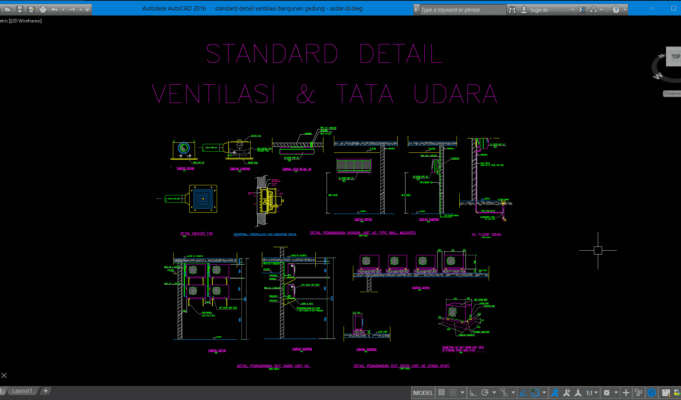Open Help with the question mark icon
The image size is (681, 400).
616,10
